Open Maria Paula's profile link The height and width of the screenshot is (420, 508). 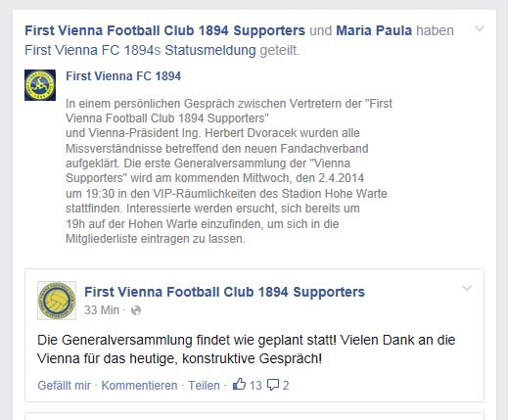pos(374,30)
